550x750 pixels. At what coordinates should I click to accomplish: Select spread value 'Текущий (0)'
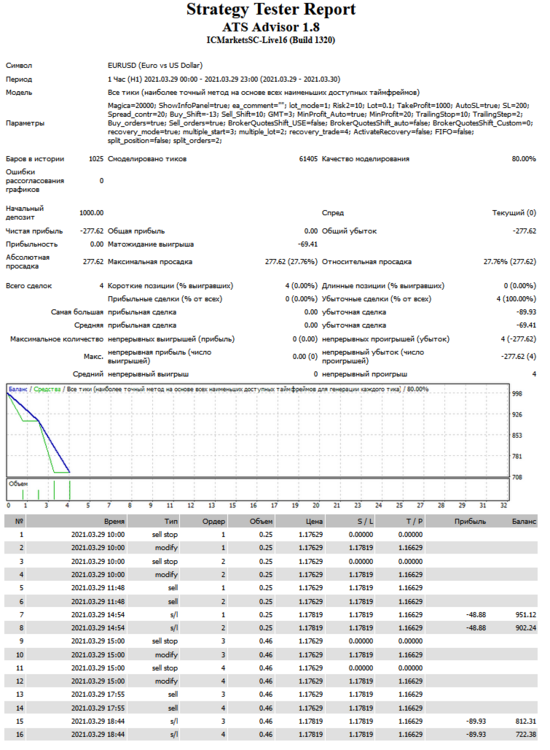[514, 213]
